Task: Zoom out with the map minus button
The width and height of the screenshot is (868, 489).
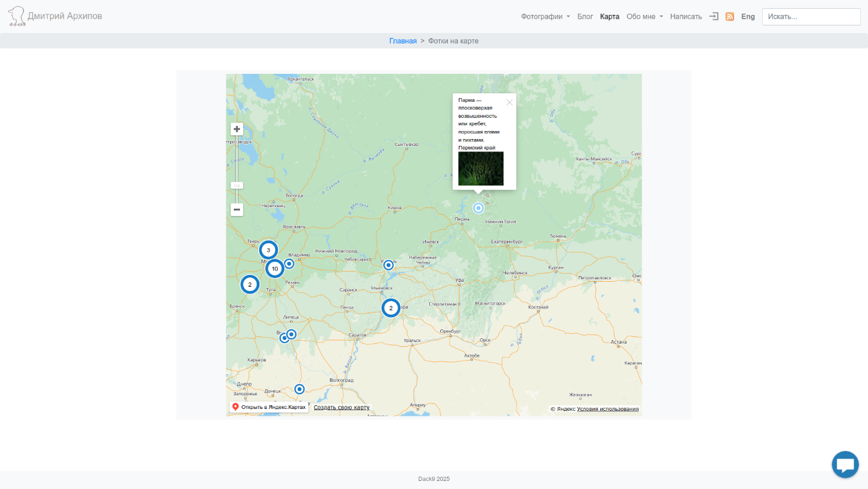Action: click(237, 210)
